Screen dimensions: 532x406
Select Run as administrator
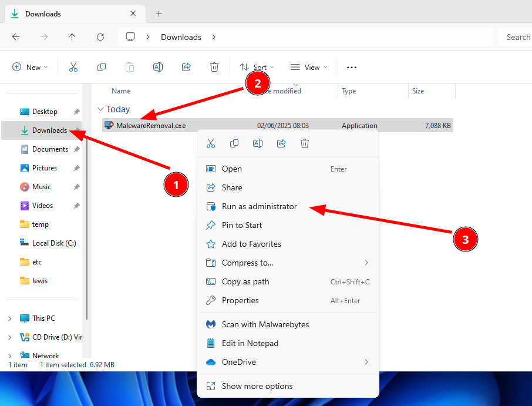pyautogui.click(x=259, y=206)
